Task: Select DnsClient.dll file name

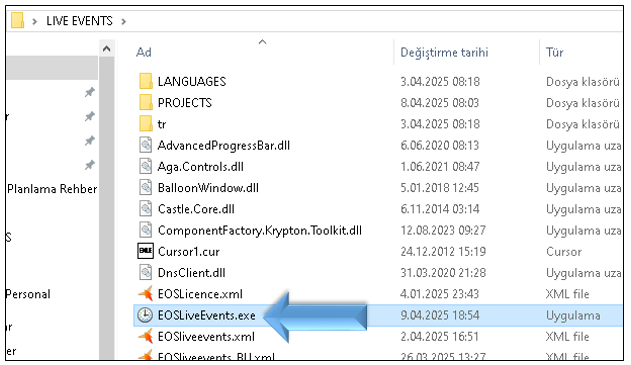Action: click(x=192, y=273)
